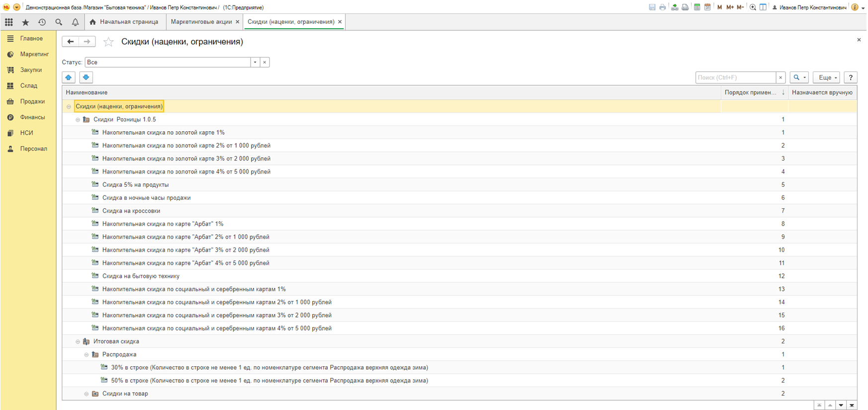Open help with question mark button
Screen dimensions: 868x410
click(x=851, y=78)
